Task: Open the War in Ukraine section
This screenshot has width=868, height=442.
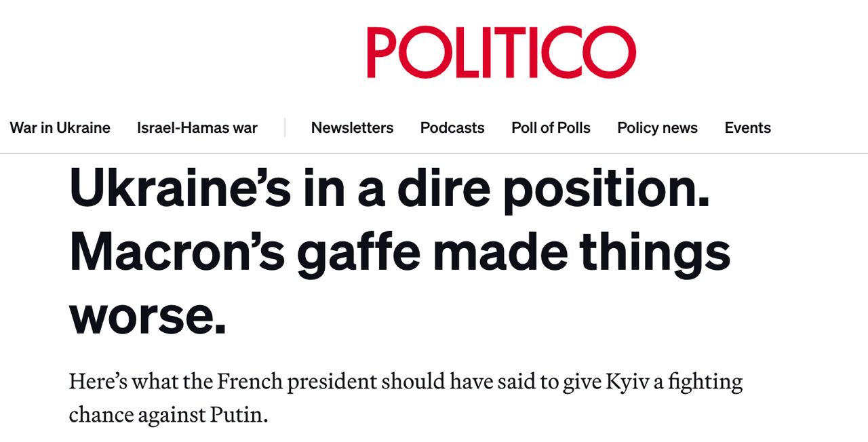Action: [60, 127]
